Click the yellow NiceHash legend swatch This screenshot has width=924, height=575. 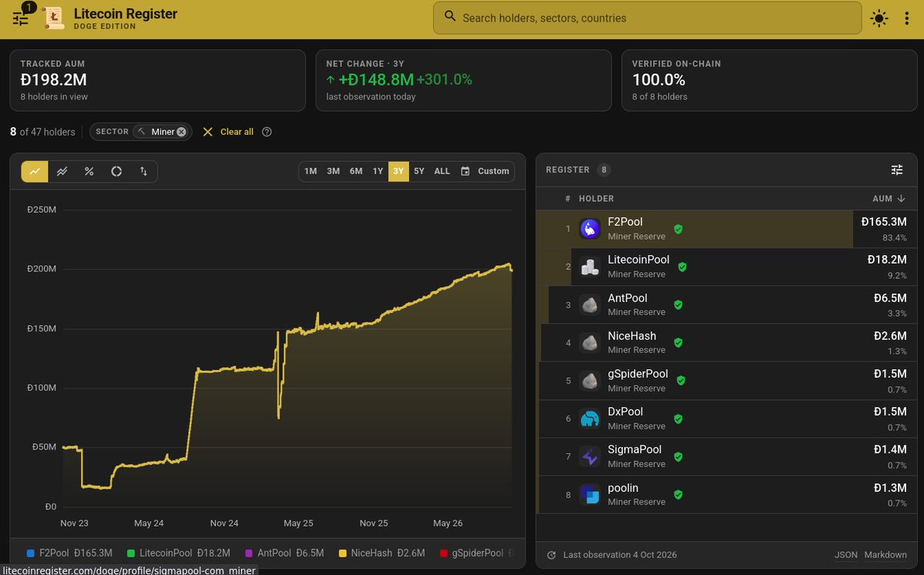(342, 553)
